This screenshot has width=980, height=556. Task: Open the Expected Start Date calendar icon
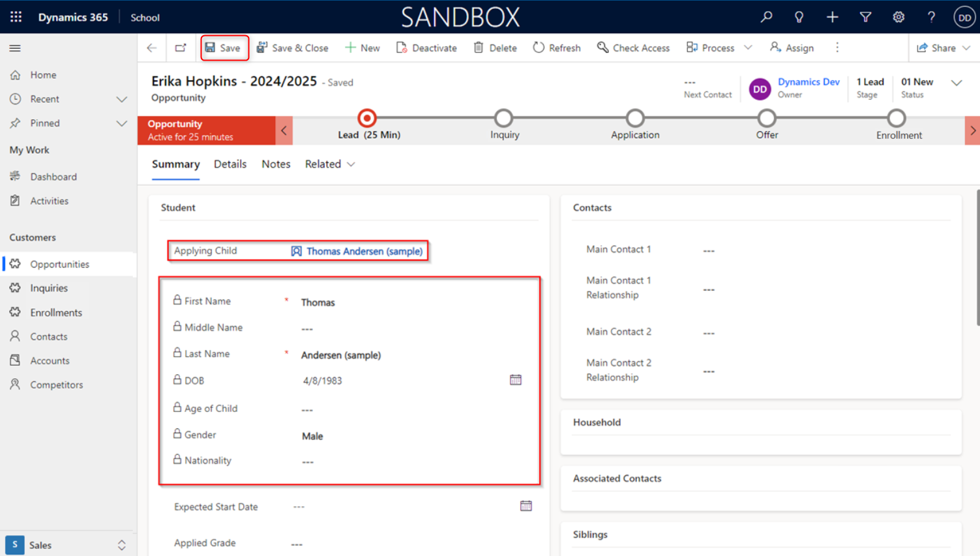[x=526, y=506]
